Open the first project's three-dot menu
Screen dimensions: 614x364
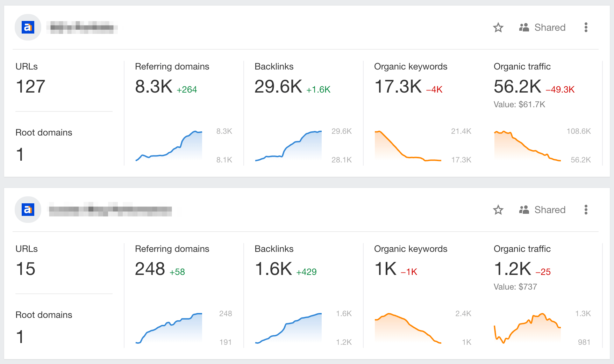pyautogui.click(x=586, y=28)
